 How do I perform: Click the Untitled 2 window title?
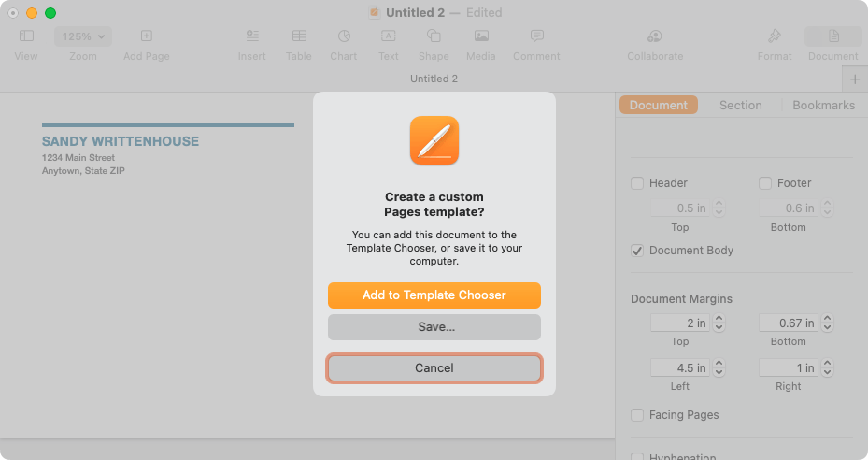point(415,12)
